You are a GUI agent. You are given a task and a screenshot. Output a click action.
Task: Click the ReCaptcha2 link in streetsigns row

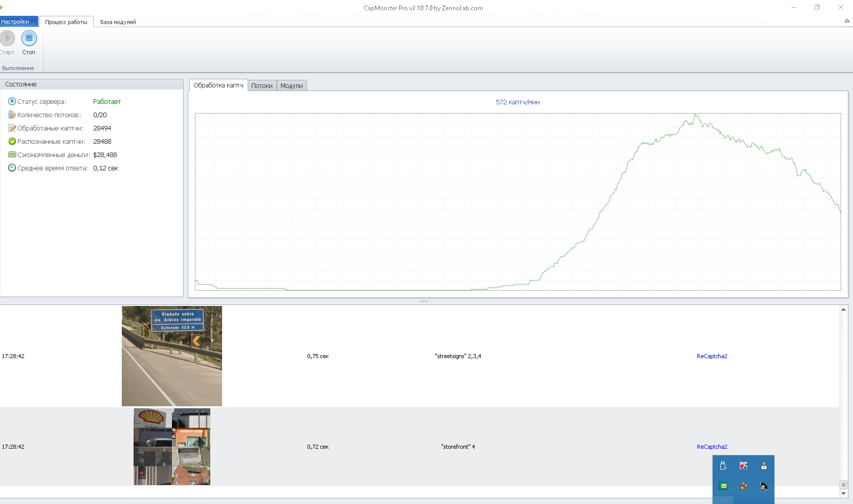click(712, 356)
